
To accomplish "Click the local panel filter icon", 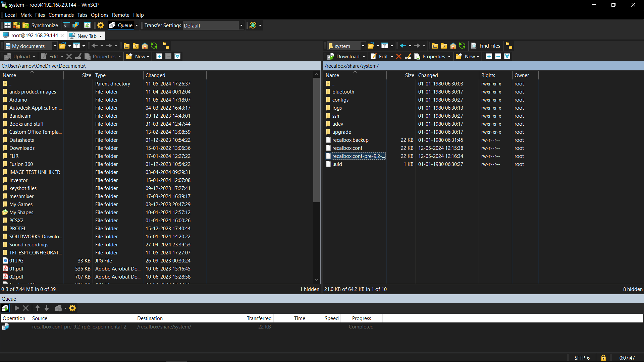I will (76, 46).
